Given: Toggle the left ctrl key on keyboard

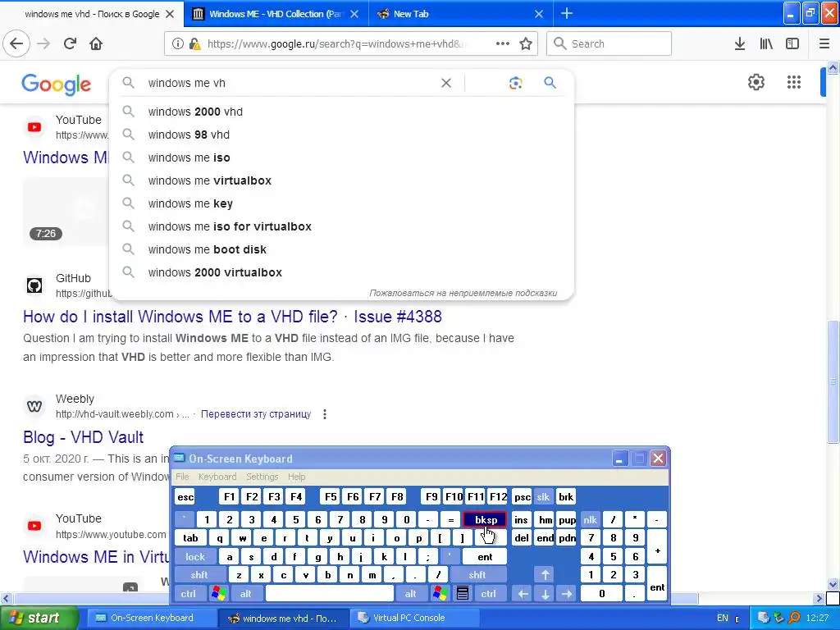Looking at the screenshot, I should click(x=188, y=594).
